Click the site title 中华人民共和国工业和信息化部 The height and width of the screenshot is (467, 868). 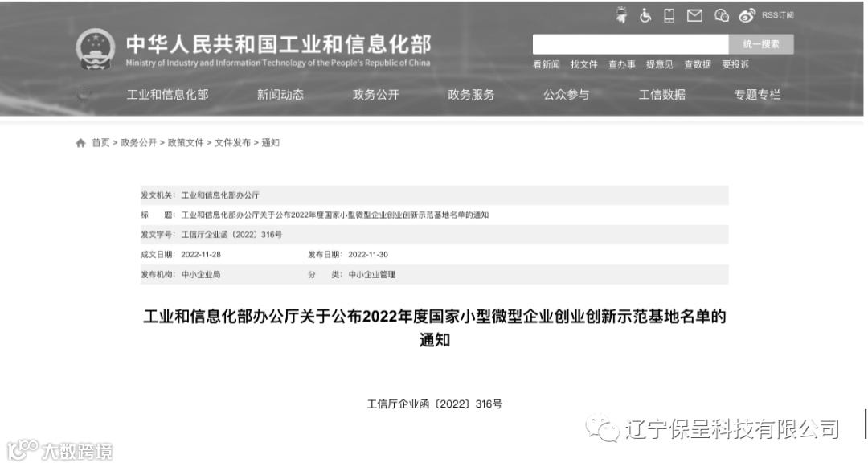[x=278, y=44]
